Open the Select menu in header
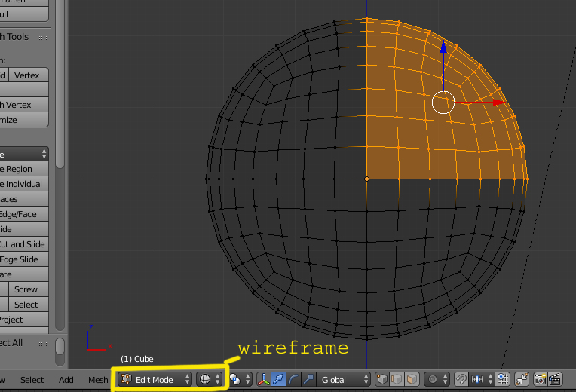 (32, 380)
